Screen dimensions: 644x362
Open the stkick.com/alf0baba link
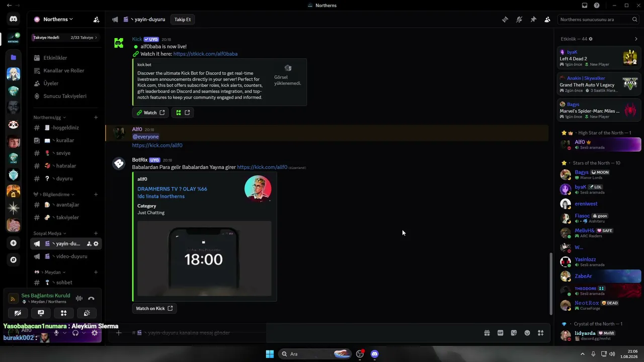click(205, 54)
